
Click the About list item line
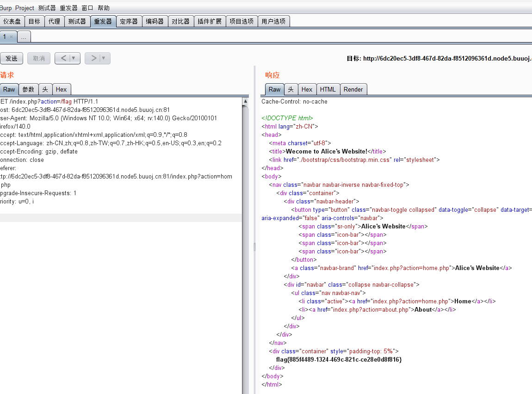[x=377, y=309]
